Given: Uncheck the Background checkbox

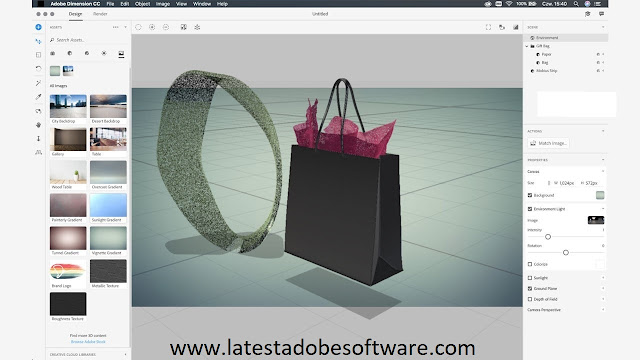Looking at the screenshot, I should click(x=530, y=195).
